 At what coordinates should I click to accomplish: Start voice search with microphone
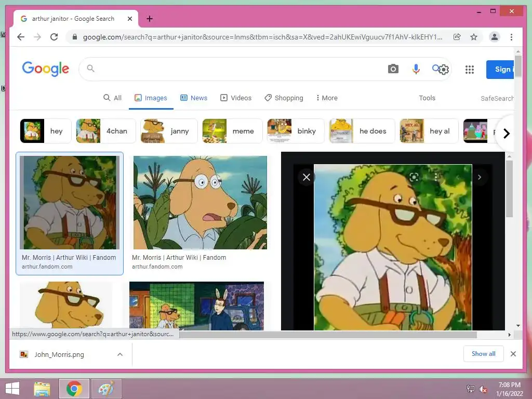click(x=416, y=69)
